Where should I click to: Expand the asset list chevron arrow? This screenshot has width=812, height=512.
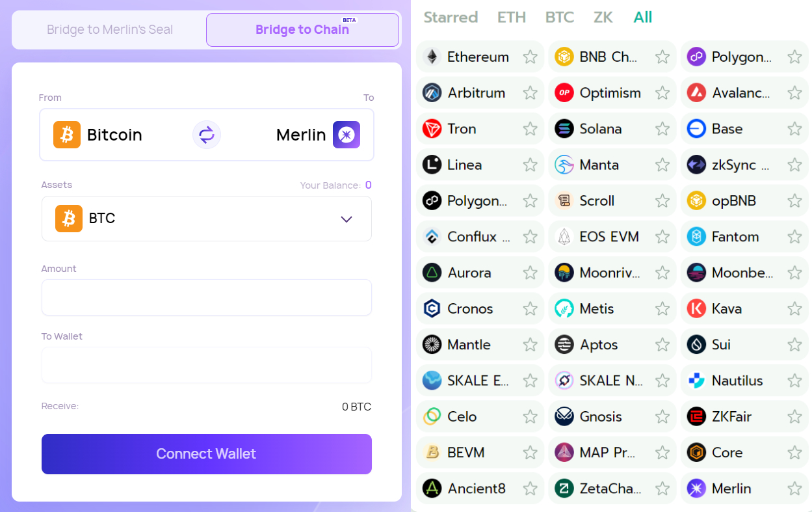point(347,219)
